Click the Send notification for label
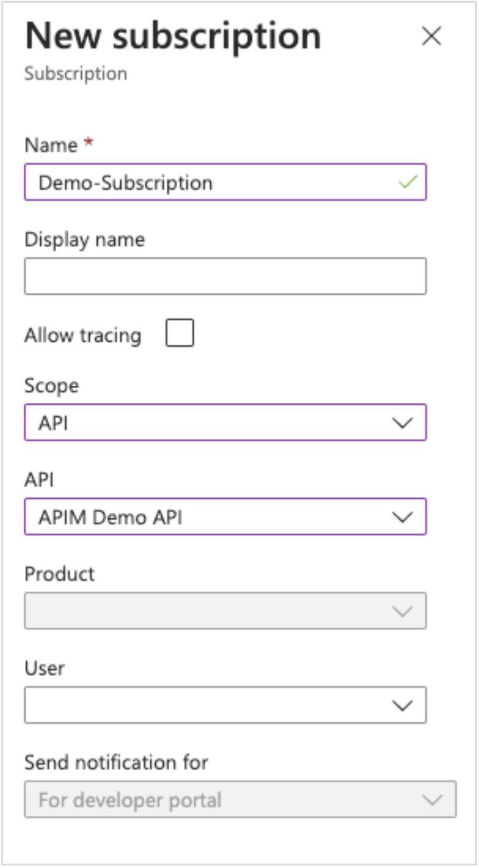The width and height of the screenshot is (479, 868). [116, 762]
